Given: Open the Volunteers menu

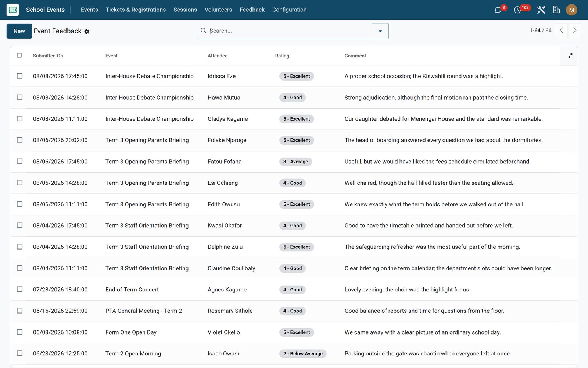Looking at the screenshot, I should click(x=218, y=10).
